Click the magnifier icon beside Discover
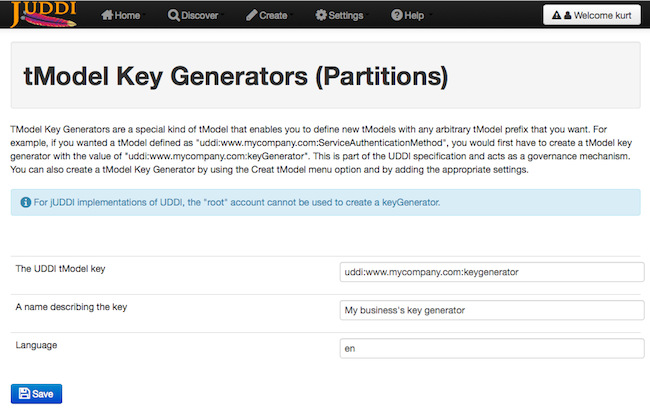This screenshot has width=650, height=416. tap(173, 16)
